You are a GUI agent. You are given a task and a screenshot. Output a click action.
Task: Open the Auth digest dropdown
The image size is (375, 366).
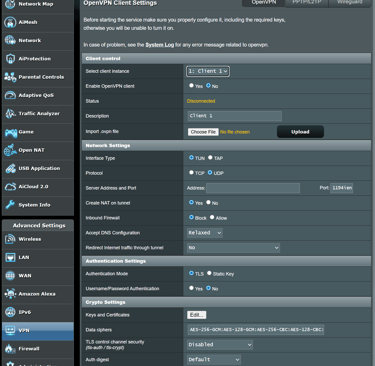click(214, 360)
